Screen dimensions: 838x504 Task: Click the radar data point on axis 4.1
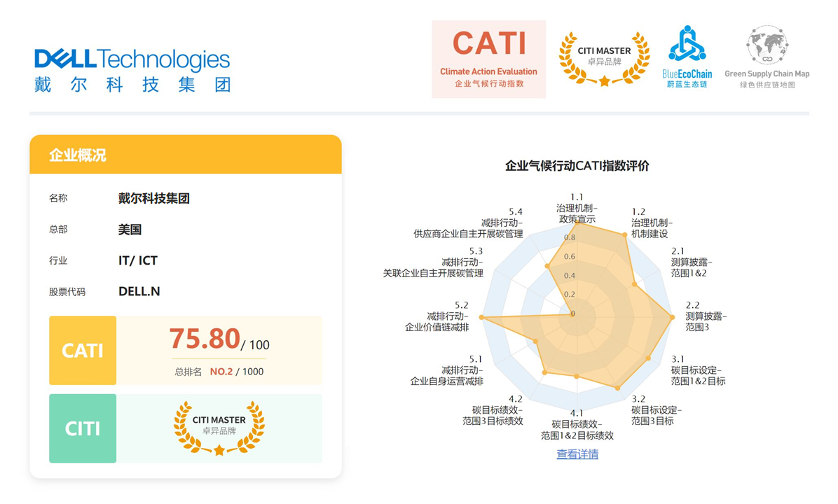[577, 377]
